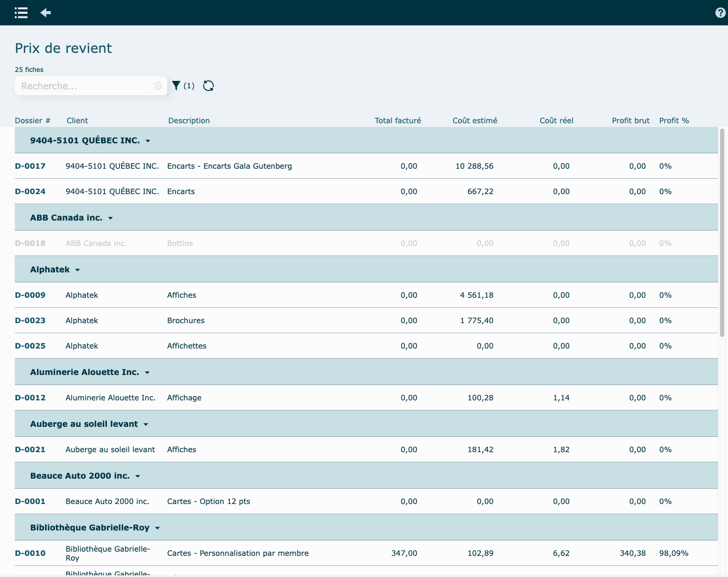Open dossier D-0010
This screenshot has width=728, height=577.
point(30,553)
